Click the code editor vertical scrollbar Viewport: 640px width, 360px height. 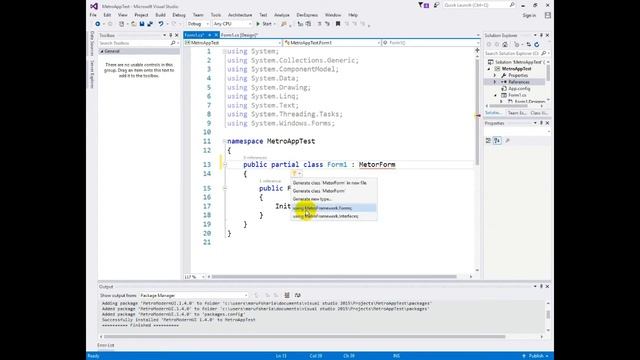click(x=477, y=112)
